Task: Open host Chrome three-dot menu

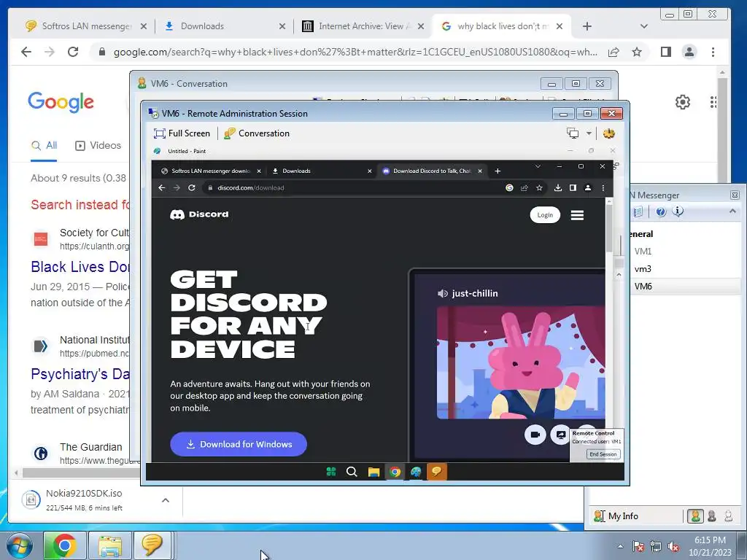Action: (713, 52)
